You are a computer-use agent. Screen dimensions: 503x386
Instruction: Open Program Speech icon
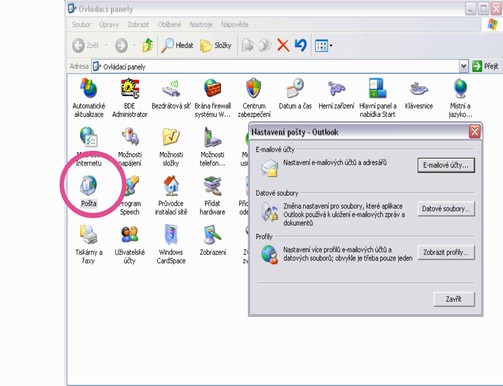click(130, 195)
